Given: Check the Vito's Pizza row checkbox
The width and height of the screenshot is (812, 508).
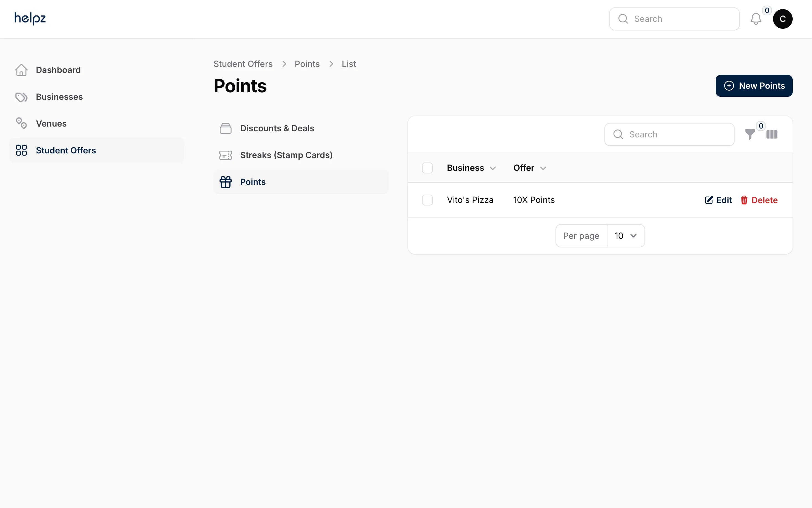Looking at the screenshot, I should tap(427, 200).
